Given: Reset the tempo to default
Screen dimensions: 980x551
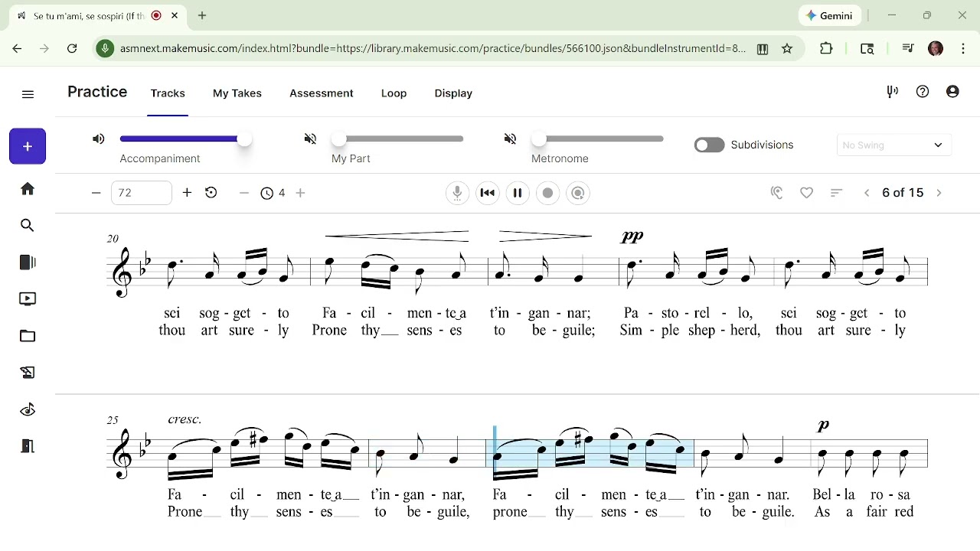Looking at the screenshot, I should 211,193.
